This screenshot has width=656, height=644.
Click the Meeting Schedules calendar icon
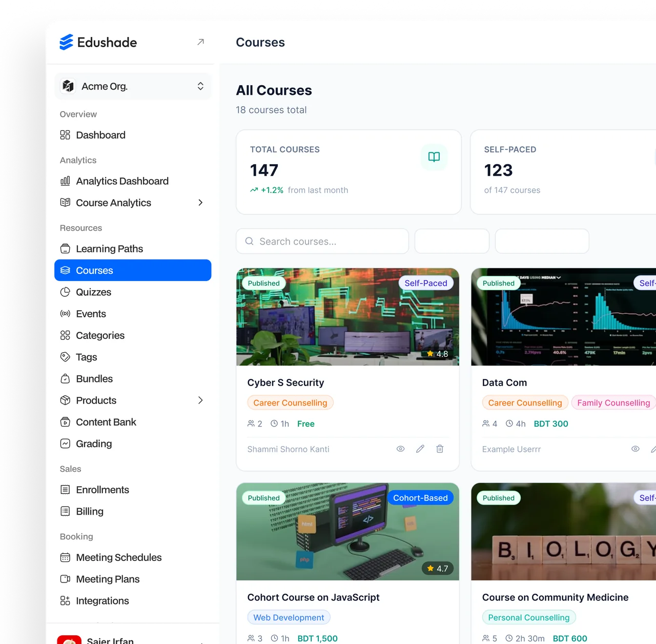pos(65,557)
